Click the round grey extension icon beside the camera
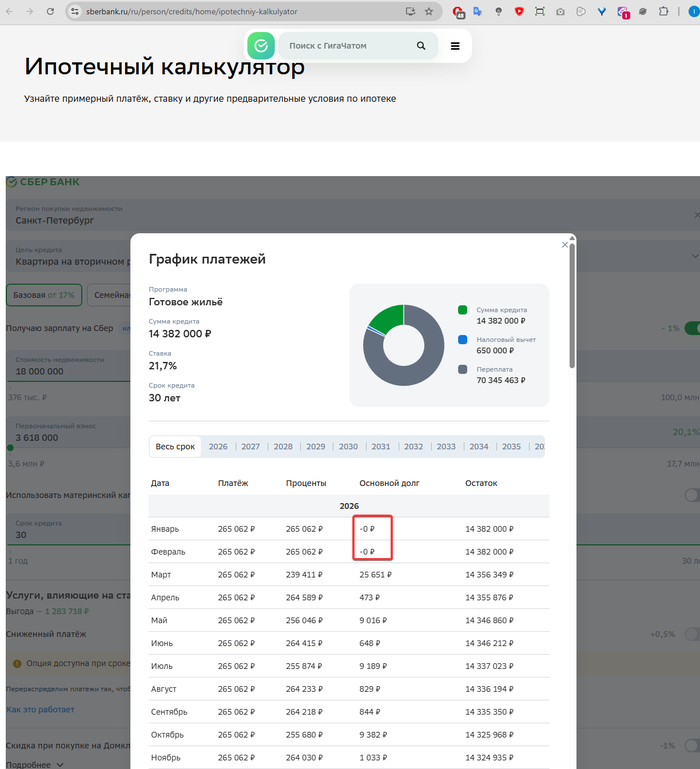This screenshot has width=700, height=769. pos(581,11)
